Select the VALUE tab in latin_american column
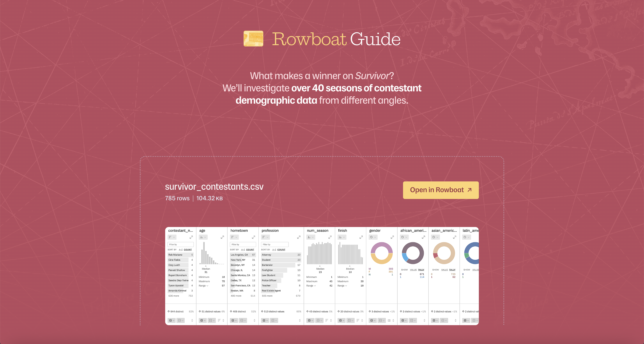Viewport: 644px width, 344px height. [476, 270]
